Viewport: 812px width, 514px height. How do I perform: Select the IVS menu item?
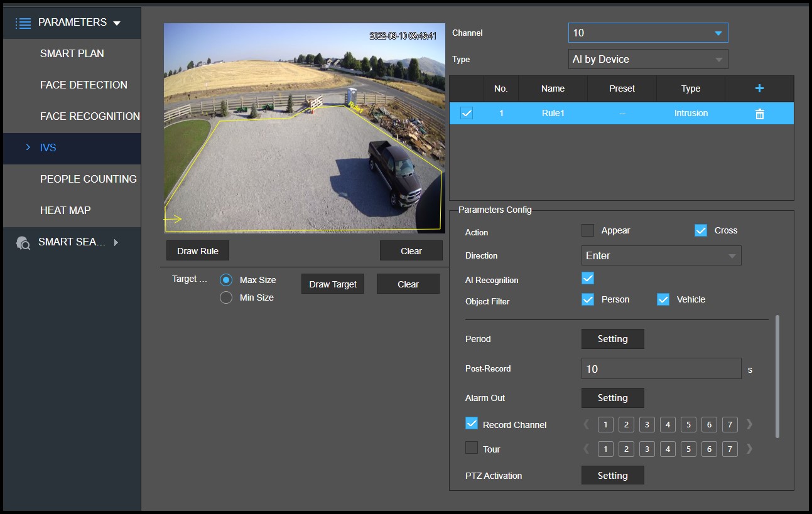72,148
